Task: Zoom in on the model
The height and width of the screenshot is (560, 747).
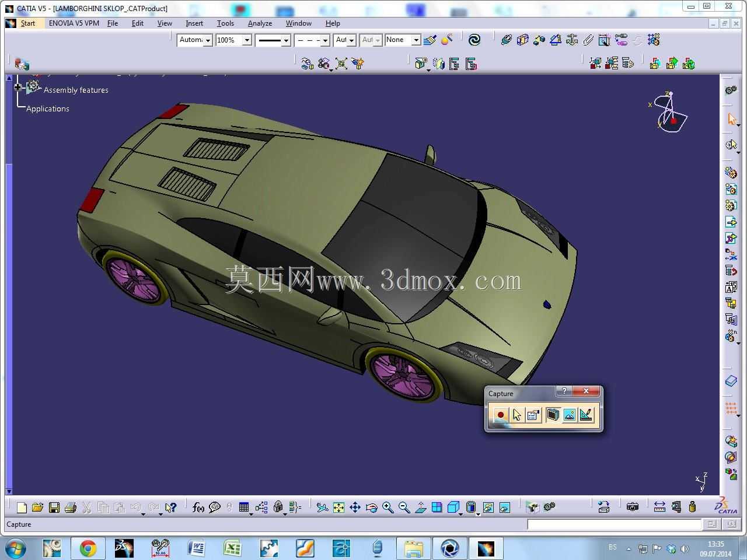Action: (388, 508)
